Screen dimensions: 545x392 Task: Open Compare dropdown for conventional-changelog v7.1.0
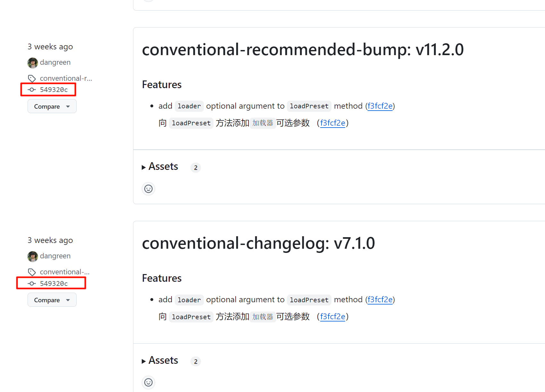click(52, 300)
